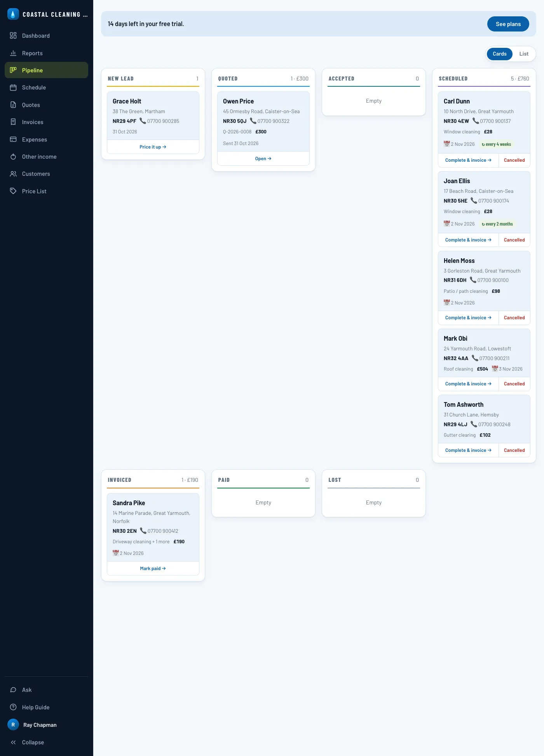Mark Joan Ellis job as Cancelled
544x756 pixels.
[x=514, y=240]
